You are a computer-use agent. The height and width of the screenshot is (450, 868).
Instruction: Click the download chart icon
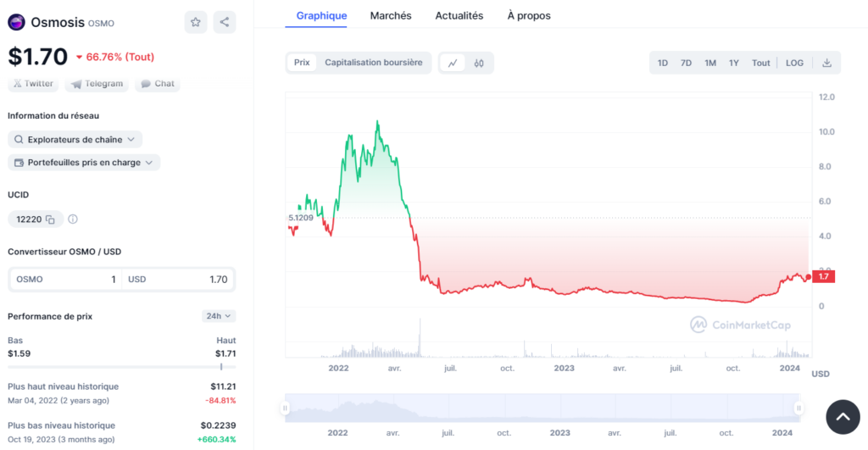pos(826,63)
